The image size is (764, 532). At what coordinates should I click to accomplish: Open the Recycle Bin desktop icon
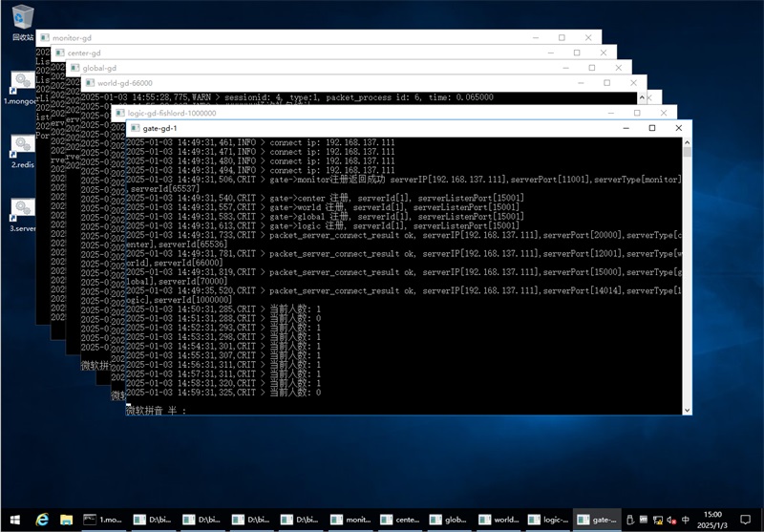[23, 19]
